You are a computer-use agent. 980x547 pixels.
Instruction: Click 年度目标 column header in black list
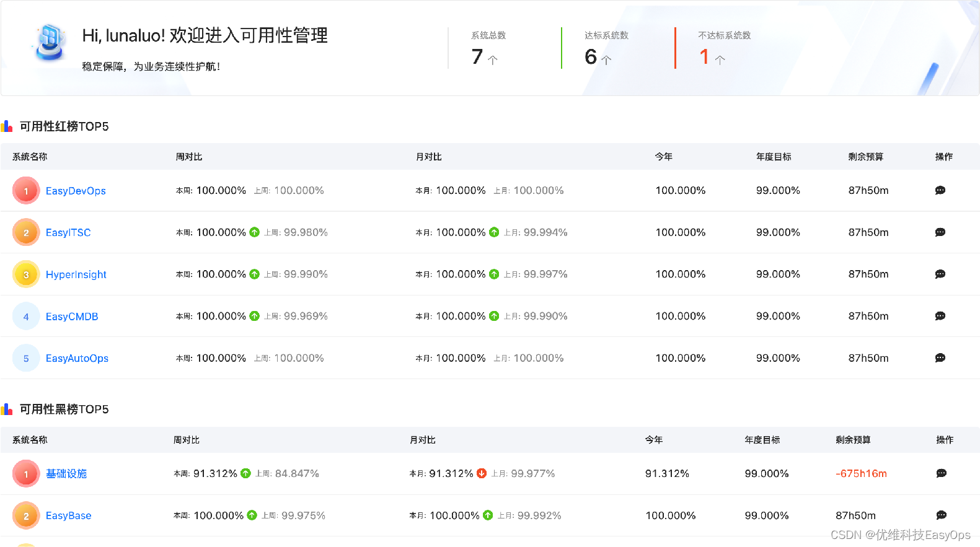point(762,440)
